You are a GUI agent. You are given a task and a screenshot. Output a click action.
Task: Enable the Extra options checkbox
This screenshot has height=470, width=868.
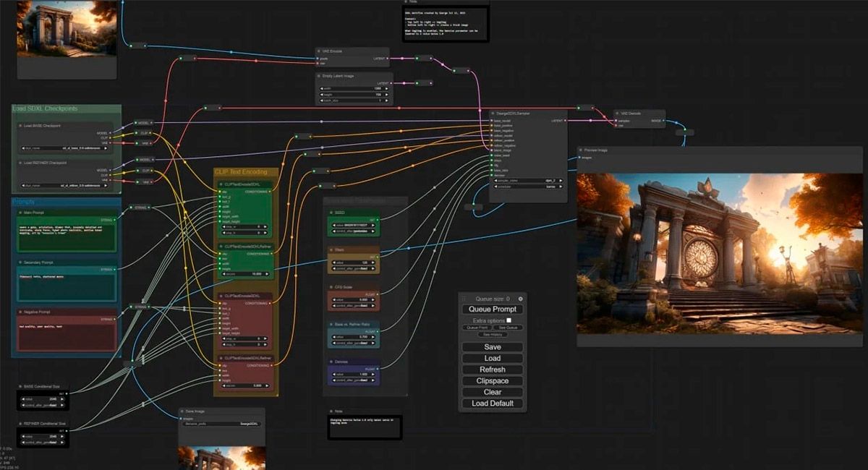509,320
